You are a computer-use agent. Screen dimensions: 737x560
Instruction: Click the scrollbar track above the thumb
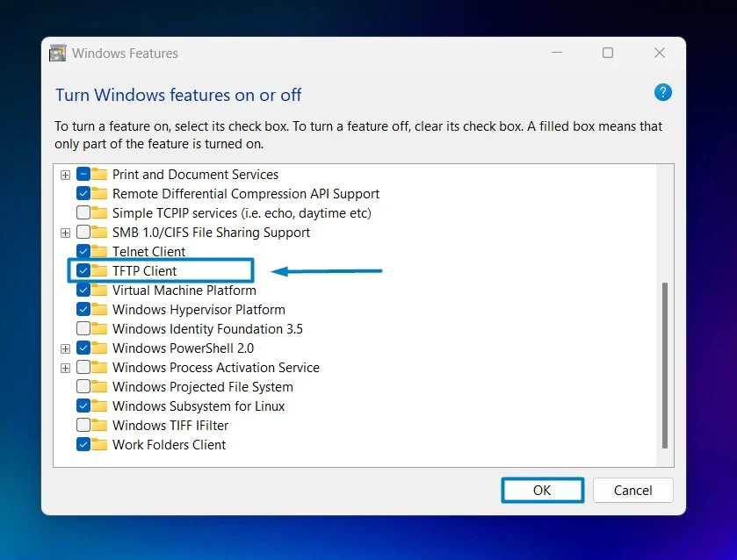665,223
